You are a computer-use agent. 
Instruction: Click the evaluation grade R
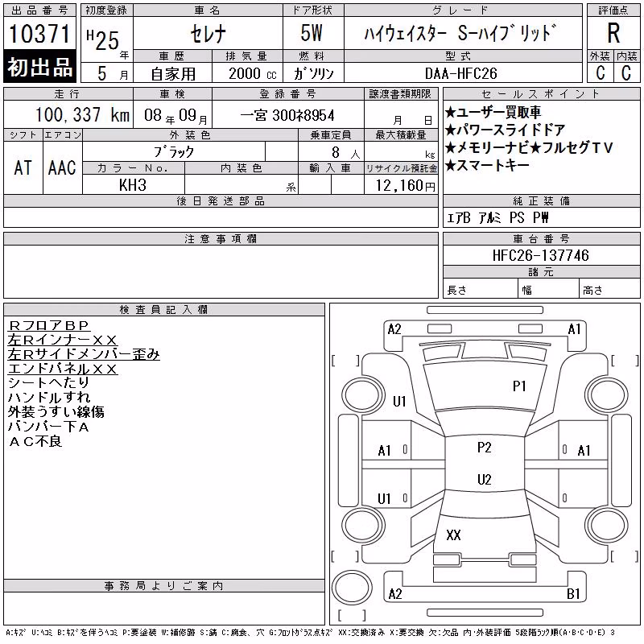pos(613,33)
